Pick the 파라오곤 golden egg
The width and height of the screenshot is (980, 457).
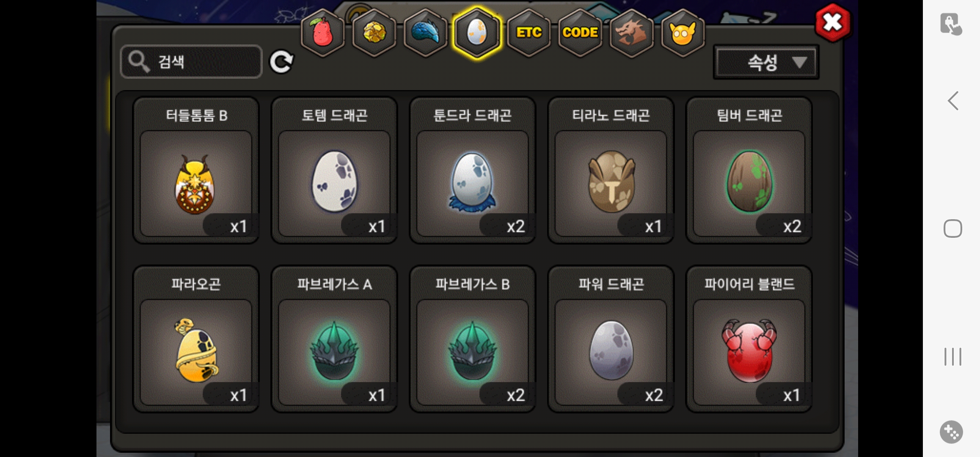click(196, 339)
